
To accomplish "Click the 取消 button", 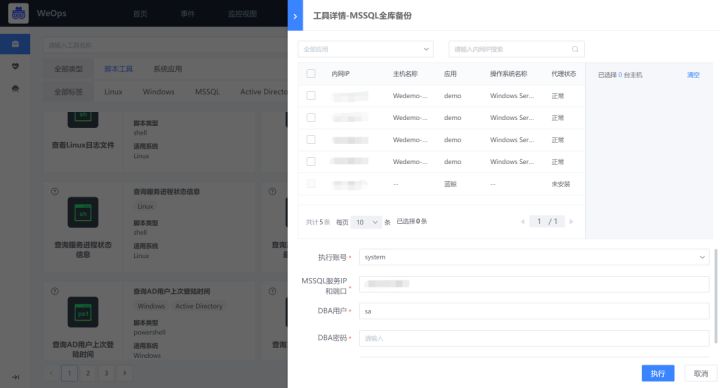I will click(701, 373).
